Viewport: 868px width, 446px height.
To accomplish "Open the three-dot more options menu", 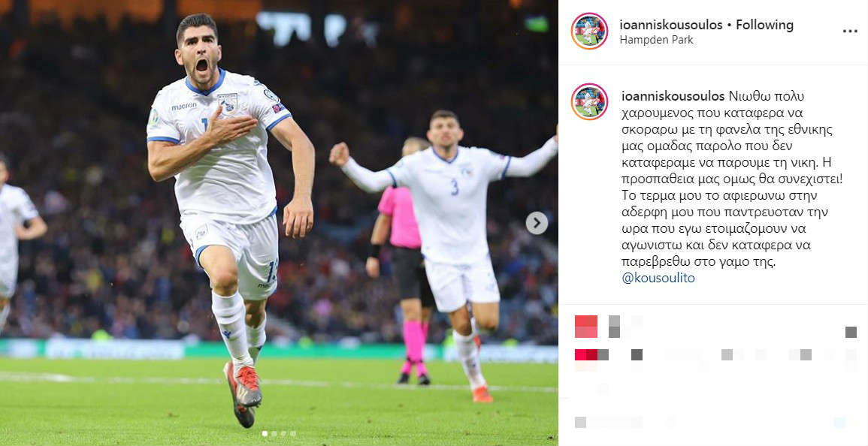I will (x=850, y=32).
